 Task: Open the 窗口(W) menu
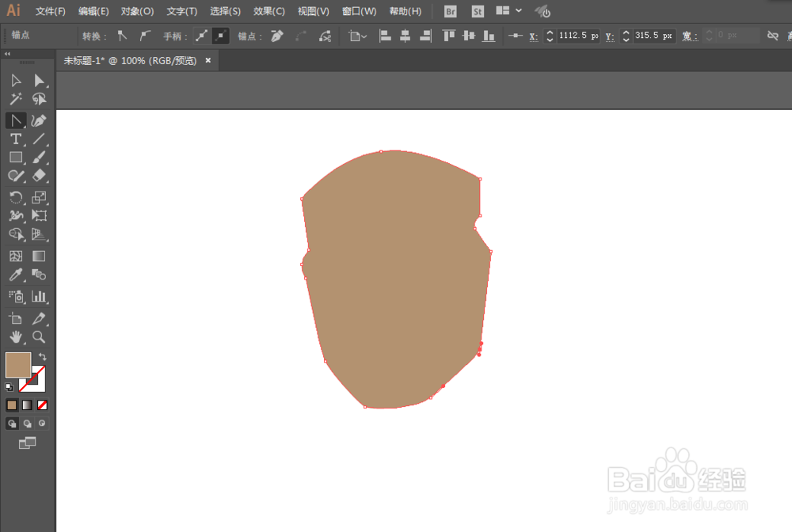tap(358, 11)
